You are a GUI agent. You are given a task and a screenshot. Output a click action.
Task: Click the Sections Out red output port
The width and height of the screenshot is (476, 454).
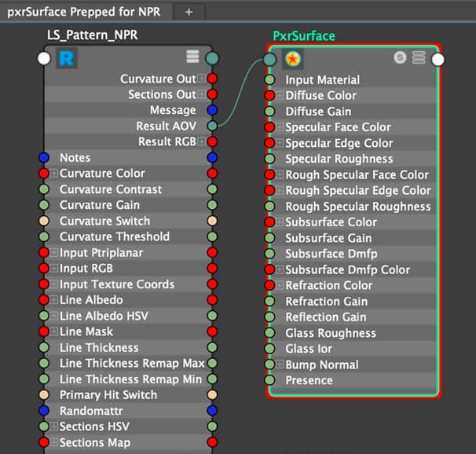(x=212, y=94)
